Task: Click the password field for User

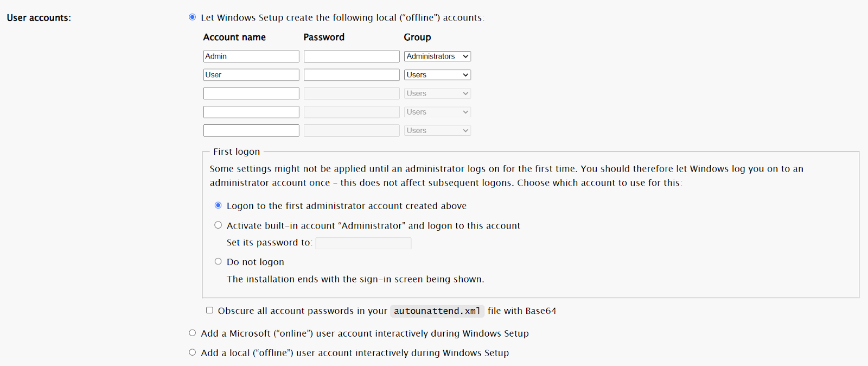Action: pos(351,74)
